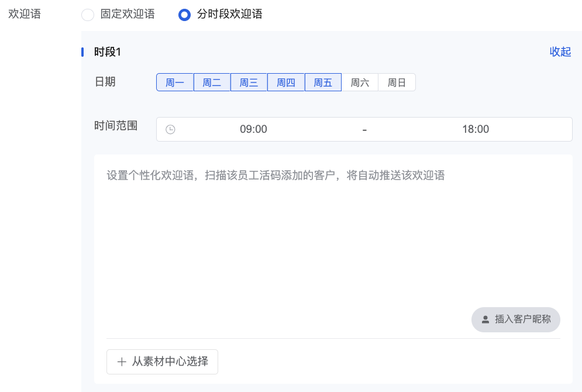Click the 欢迎语 field label

click(25, 14)
